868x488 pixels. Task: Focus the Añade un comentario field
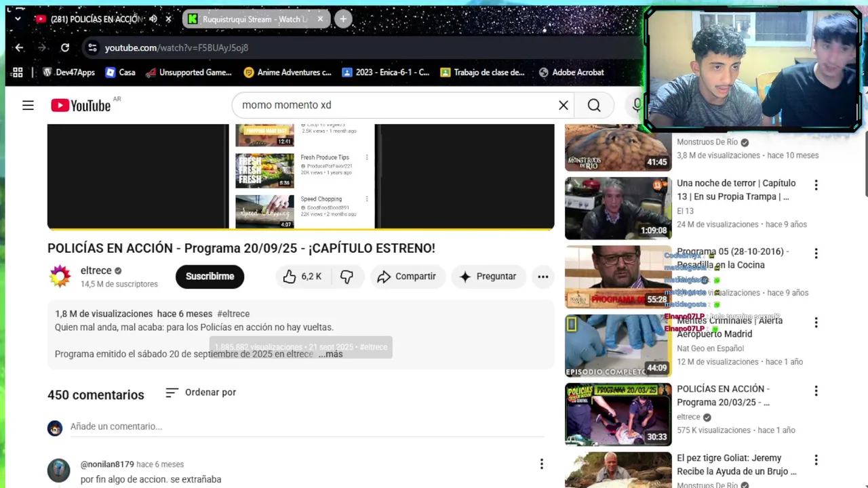307,426
